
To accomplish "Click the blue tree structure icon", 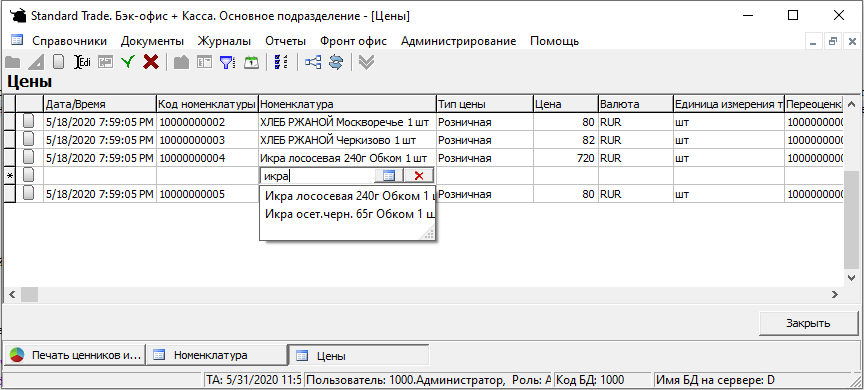I will coord(313,62).
